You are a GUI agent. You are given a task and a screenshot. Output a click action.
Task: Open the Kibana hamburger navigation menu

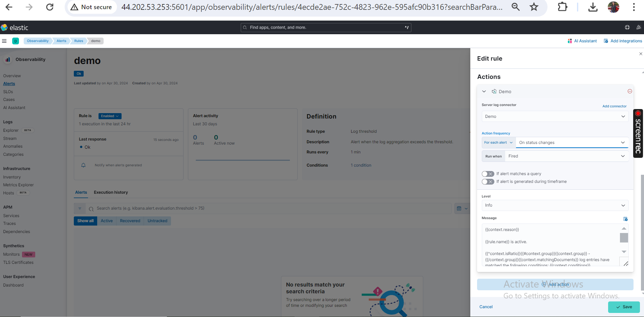4,41
